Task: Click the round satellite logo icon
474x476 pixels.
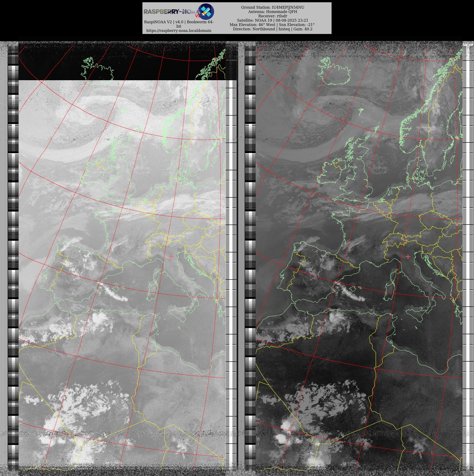Action: (x=206, y=12)
